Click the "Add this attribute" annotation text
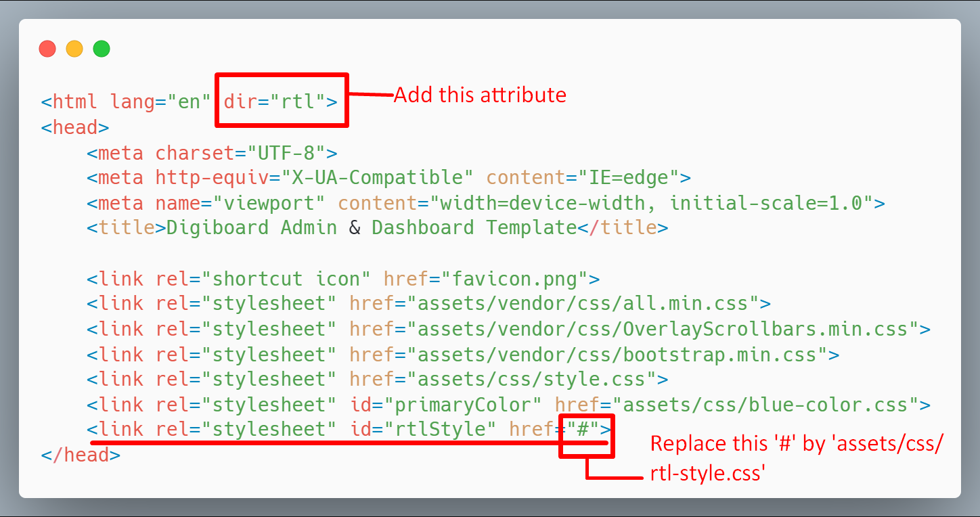 480,95
